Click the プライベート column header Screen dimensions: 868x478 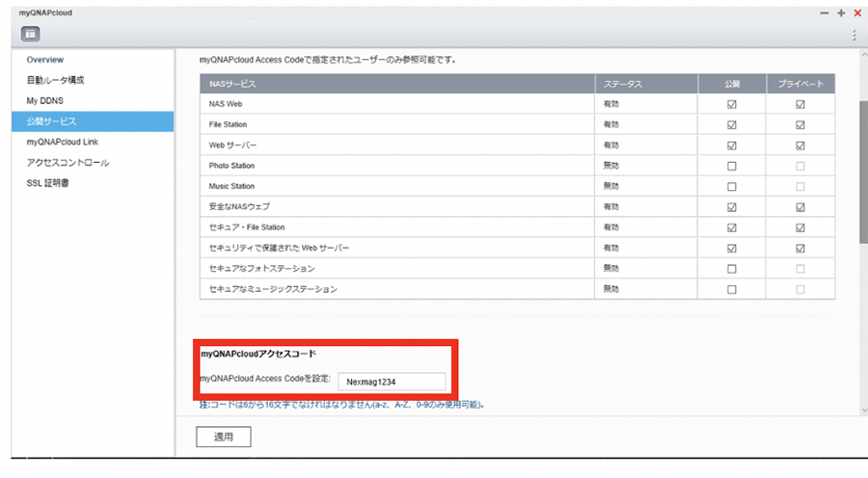pos(800,84)
